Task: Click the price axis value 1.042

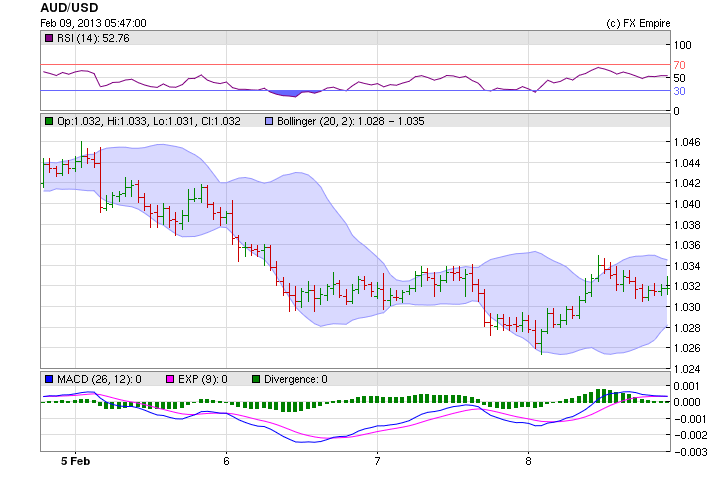Action: (687, 183)
